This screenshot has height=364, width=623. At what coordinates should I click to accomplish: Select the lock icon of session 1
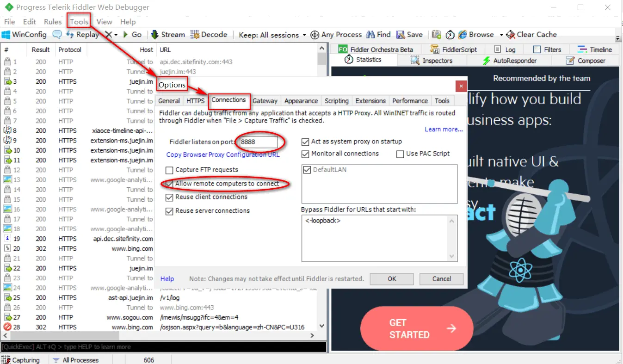[x=8, y=62]
